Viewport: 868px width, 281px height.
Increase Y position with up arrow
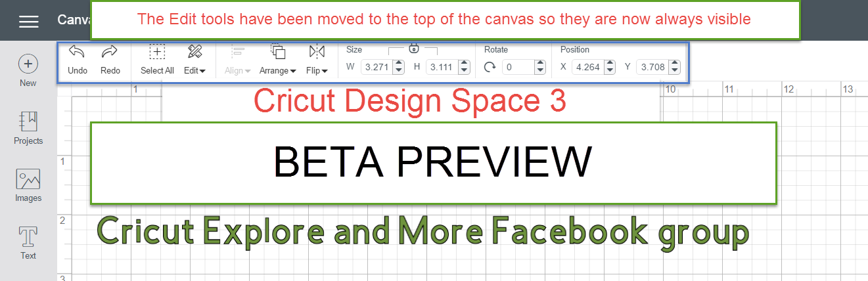coord(674,64)
